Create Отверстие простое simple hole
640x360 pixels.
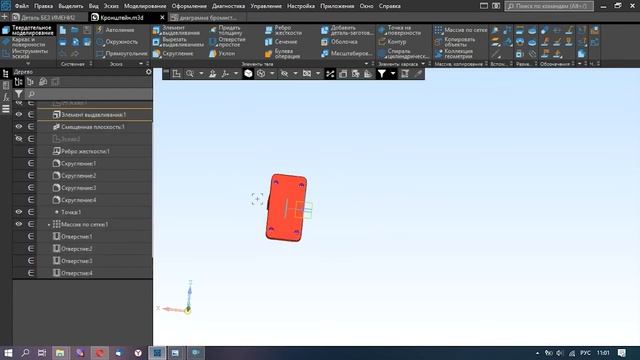[x=227, y=42]
